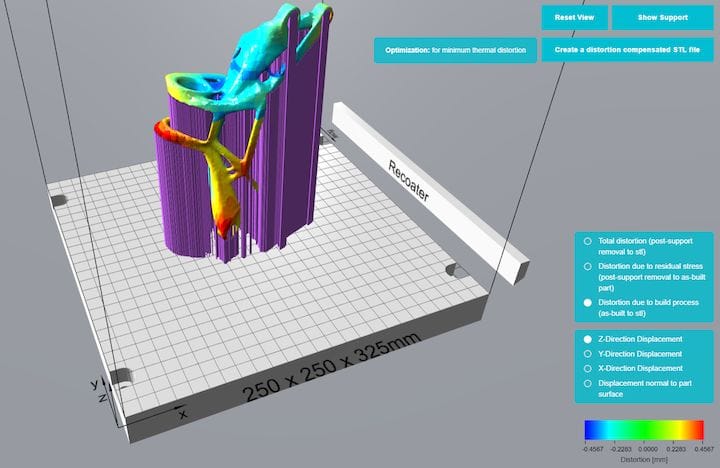Select Total distortion radio option
The image size is (720, 468).
[587, 242]
